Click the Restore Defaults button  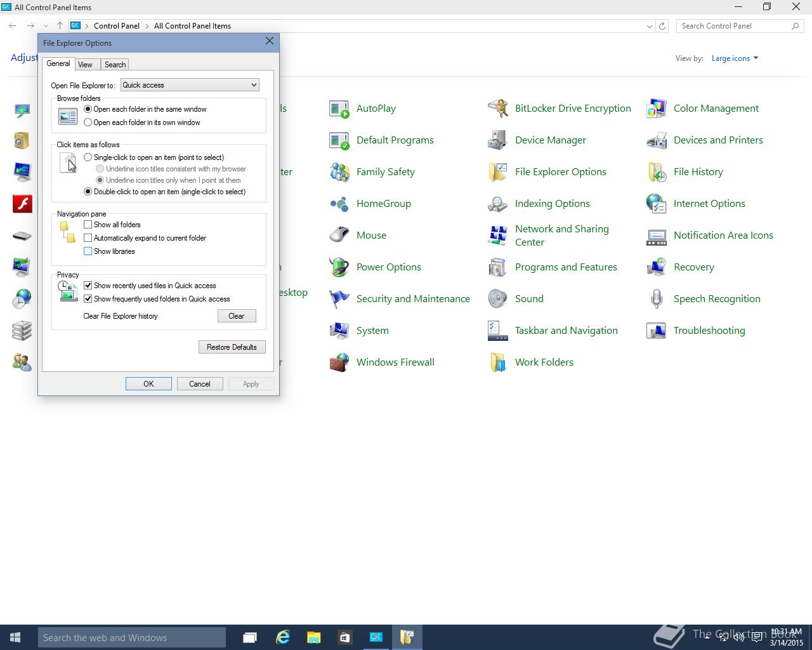point(232,347)
